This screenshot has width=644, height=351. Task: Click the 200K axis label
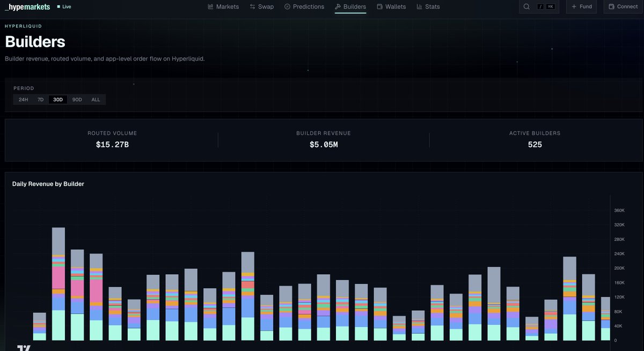pos(619,268)
